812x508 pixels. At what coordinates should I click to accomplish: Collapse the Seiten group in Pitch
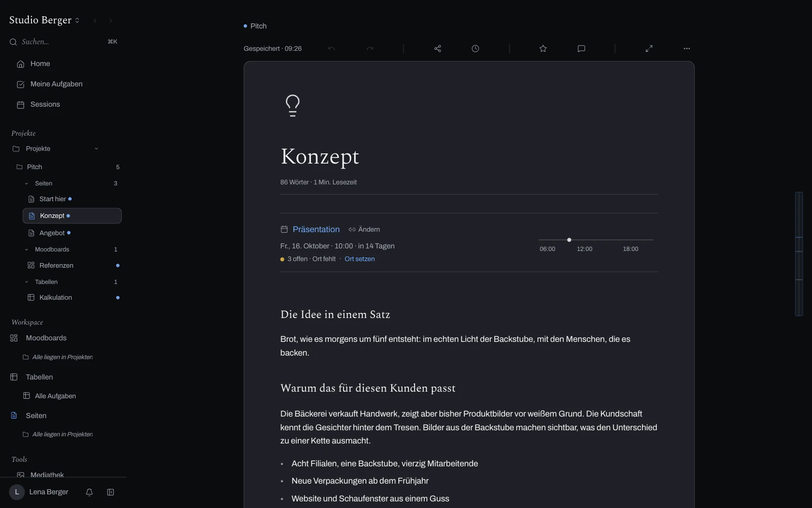26,183
